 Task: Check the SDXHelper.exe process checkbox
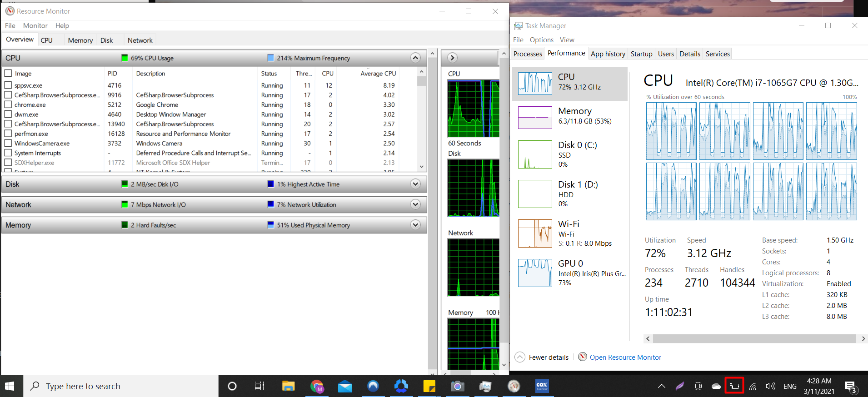pos(8,162)
